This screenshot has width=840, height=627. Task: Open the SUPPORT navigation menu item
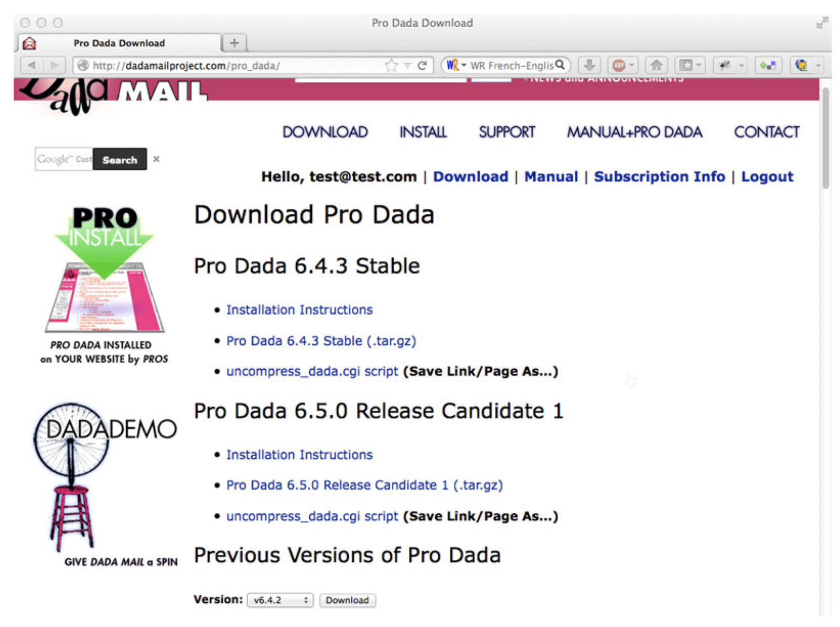click(x=507, y=132)
